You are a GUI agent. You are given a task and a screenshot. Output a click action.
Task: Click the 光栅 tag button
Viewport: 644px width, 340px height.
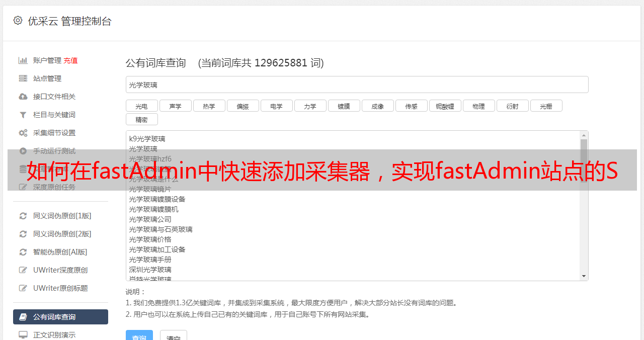click(x=546, y=106)
